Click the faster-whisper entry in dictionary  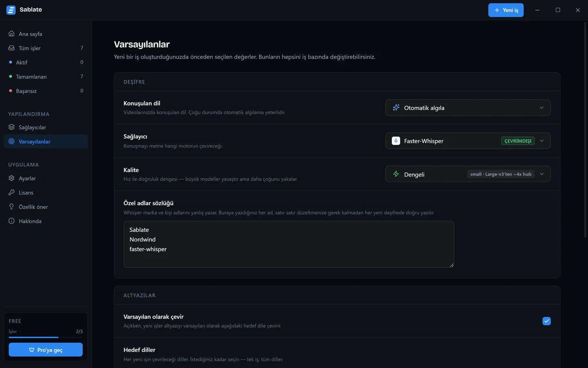pyautogui.click(x=148, y=249)
